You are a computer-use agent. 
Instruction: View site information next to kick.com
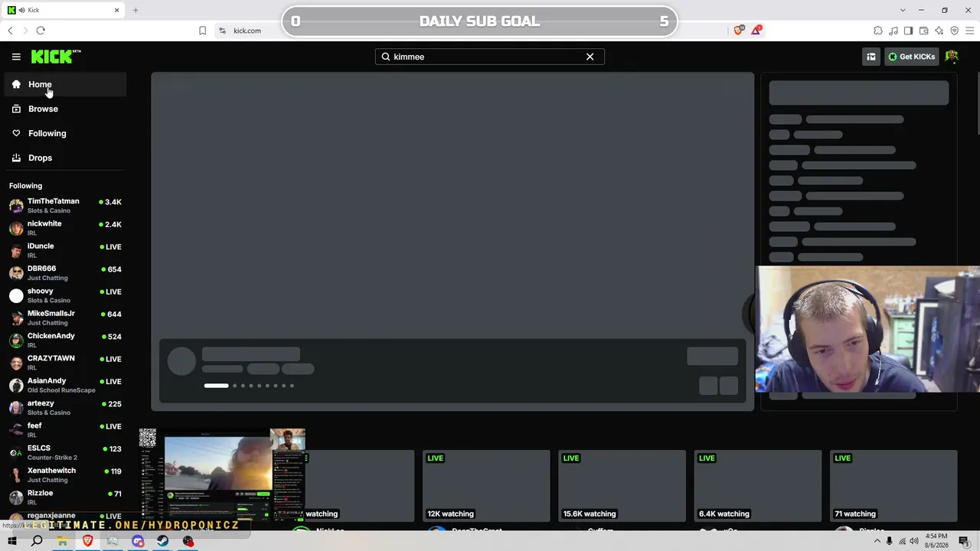click(x=222, y=31)
